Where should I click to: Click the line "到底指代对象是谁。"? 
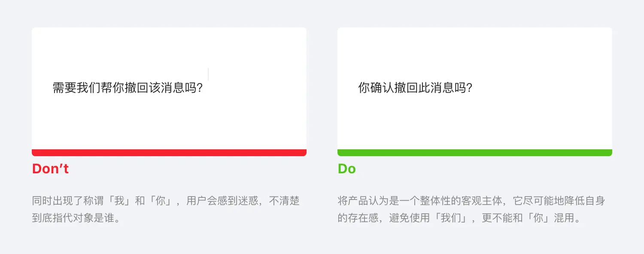(76, 218)
